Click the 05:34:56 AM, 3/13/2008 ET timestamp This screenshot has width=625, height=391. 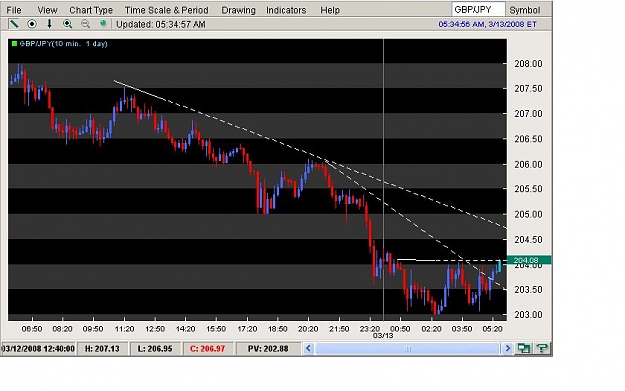[x=487, y=24]
